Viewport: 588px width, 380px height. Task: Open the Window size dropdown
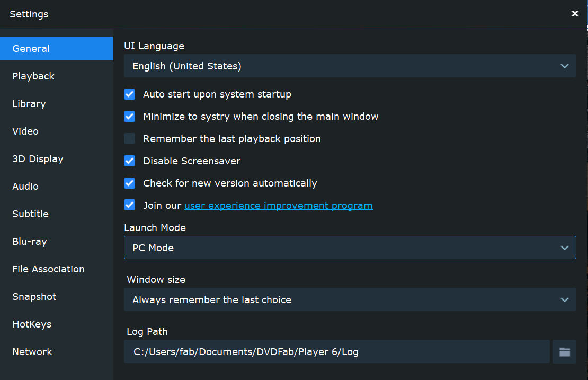[x=350, y=300]
